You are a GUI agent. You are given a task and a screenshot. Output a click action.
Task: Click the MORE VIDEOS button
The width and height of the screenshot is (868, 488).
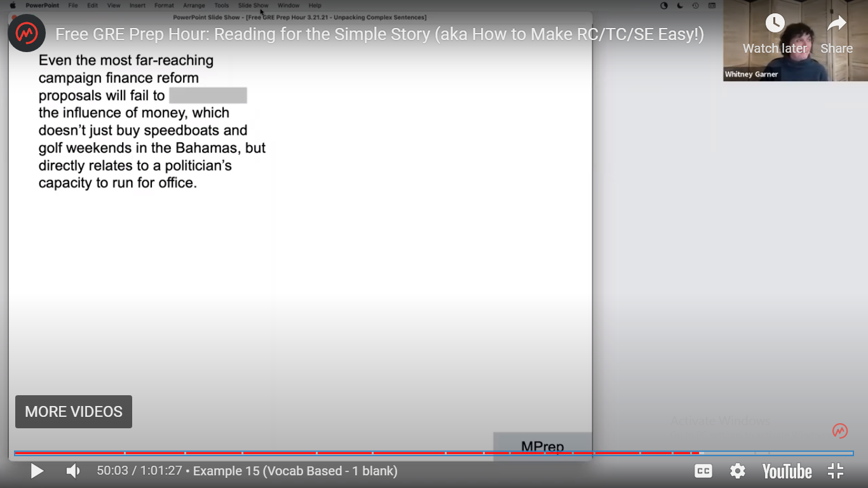(73, 412)
